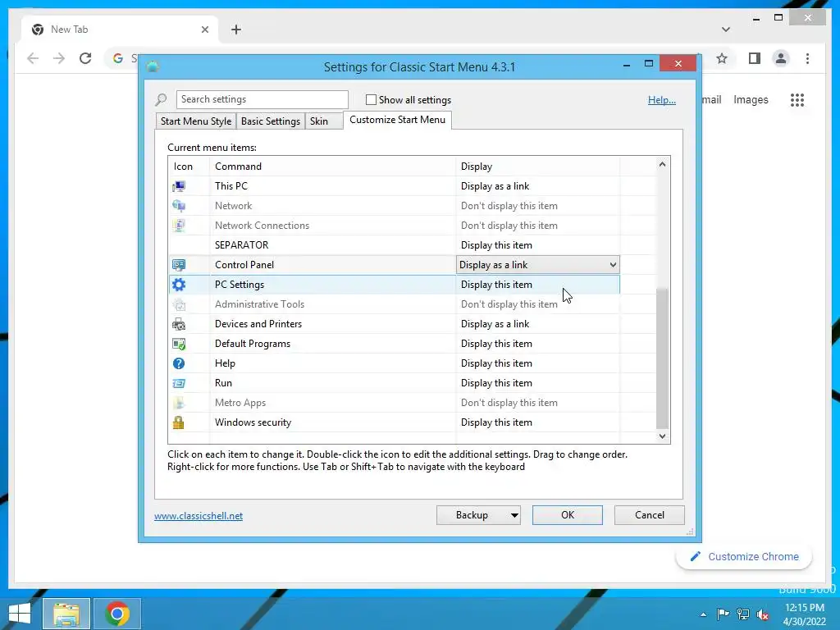Open the Chrome side panel icon

[755, 58]
